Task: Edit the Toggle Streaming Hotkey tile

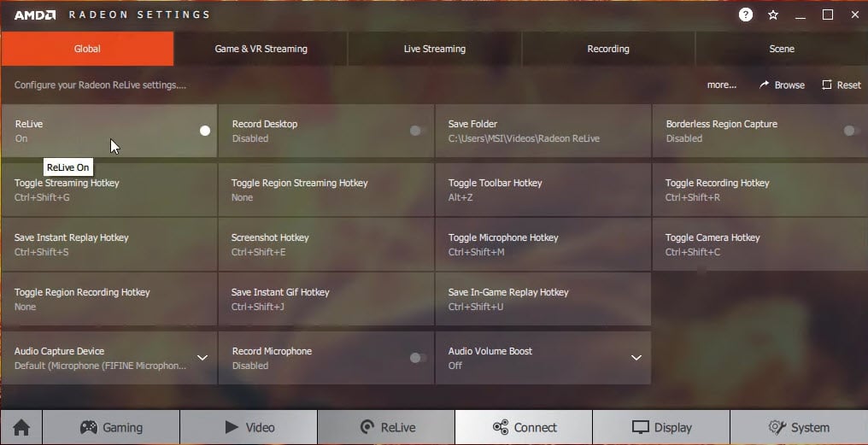Action: 109,190
